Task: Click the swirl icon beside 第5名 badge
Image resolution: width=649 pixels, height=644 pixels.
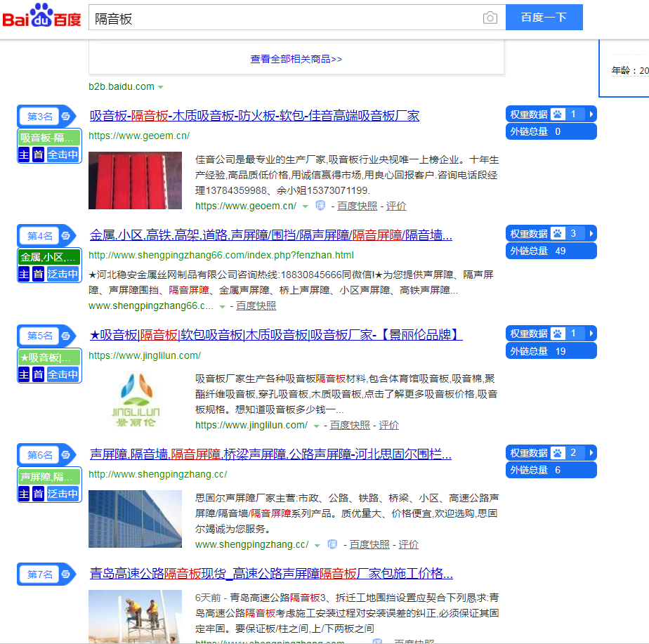Action: 66,336
